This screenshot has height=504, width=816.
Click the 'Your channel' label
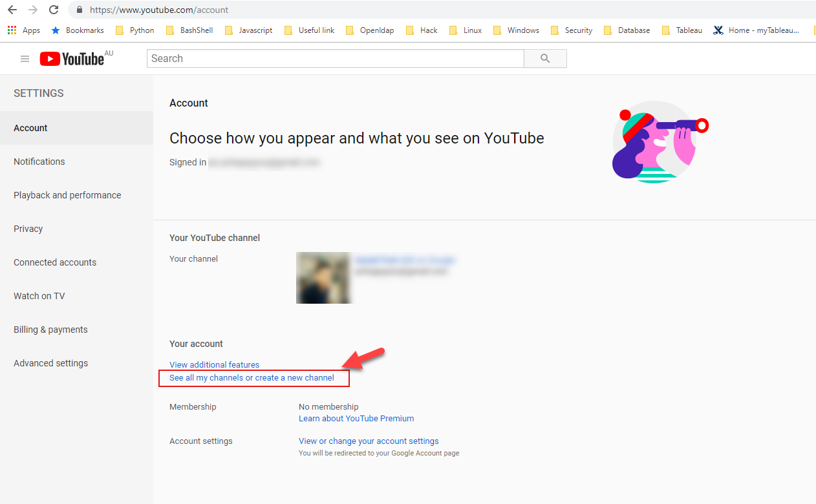pos(193,259)
